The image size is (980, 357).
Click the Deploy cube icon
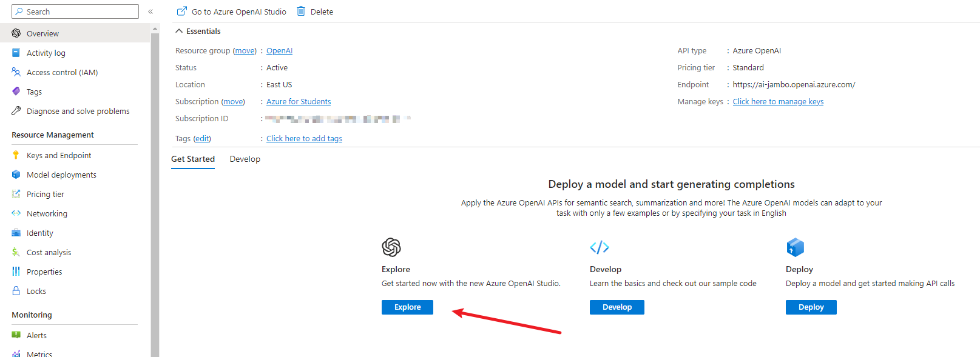pyautogui.click(x=796, y=247)
